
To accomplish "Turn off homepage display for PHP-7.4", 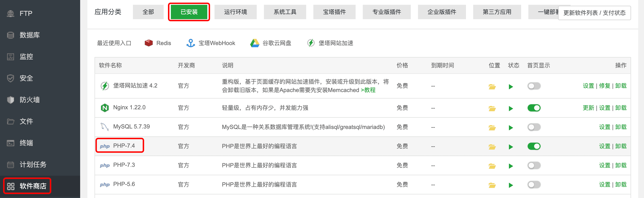I will pos(534,146).
